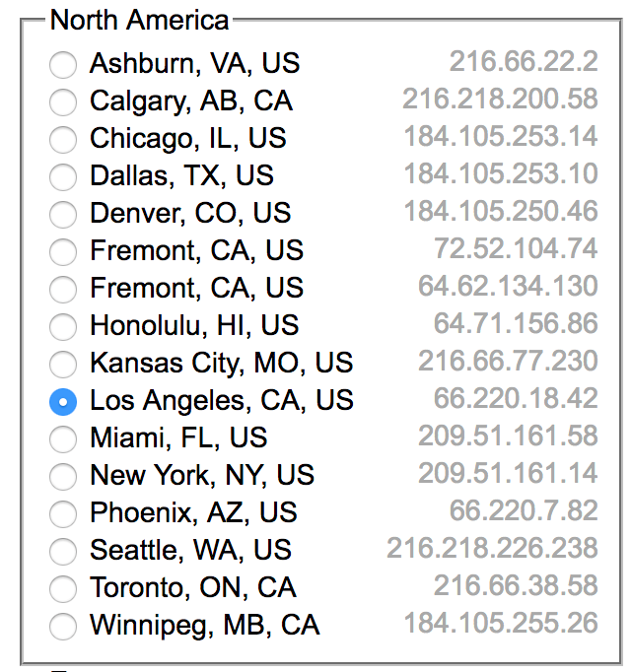Screen dimensions: 631x672
Task: Select the Phoenix, AZ, US radio button
Action: pos(63,514)
